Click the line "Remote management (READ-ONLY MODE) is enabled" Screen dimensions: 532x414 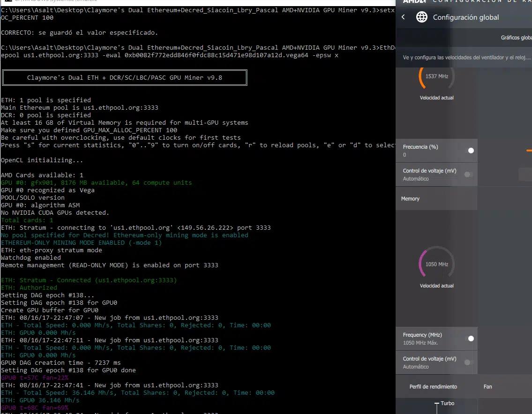tap(110, 265)
